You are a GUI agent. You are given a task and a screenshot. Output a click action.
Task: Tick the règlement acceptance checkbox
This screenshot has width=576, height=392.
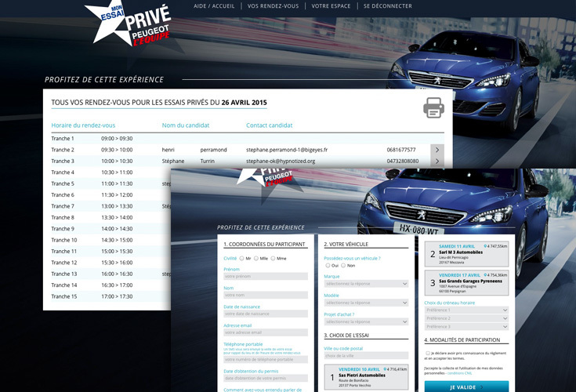(x=428, y=353)
